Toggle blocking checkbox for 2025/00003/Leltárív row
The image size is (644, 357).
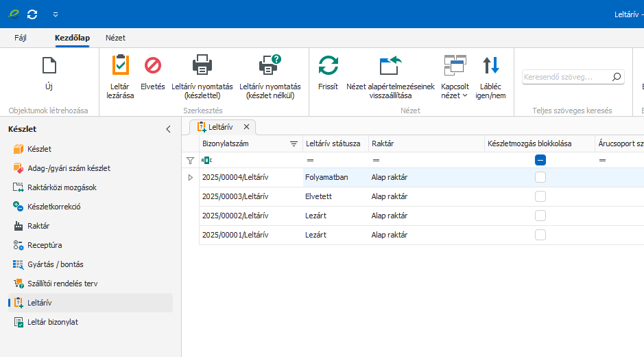tap(540, 196)
